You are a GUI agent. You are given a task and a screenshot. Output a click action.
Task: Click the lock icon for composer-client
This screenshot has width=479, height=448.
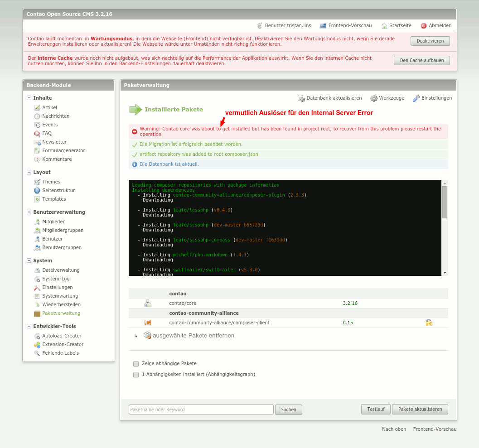coord(429,323)
